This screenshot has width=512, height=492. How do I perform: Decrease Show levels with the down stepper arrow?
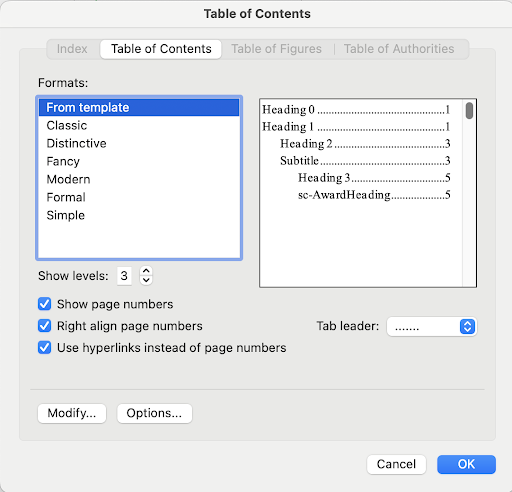click(x=146, y=280)
